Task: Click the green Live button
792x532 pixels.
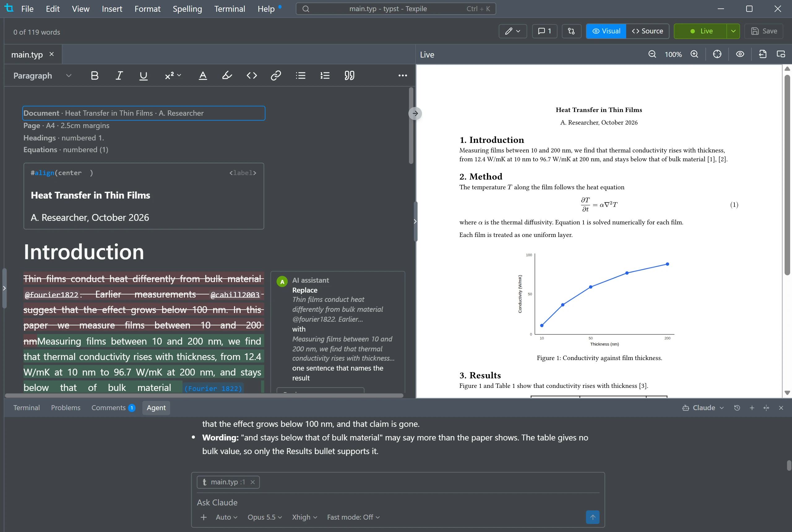Action: click(700, 31)
